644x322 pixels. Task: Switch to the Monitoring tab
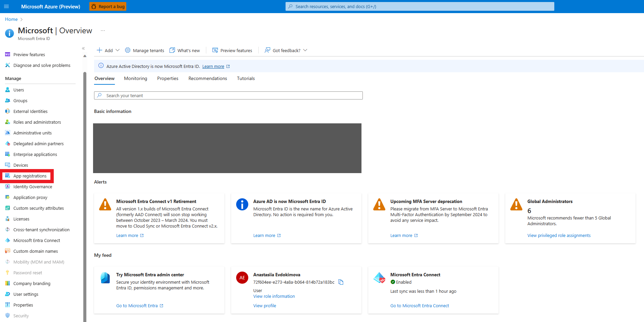coord(135,78)
